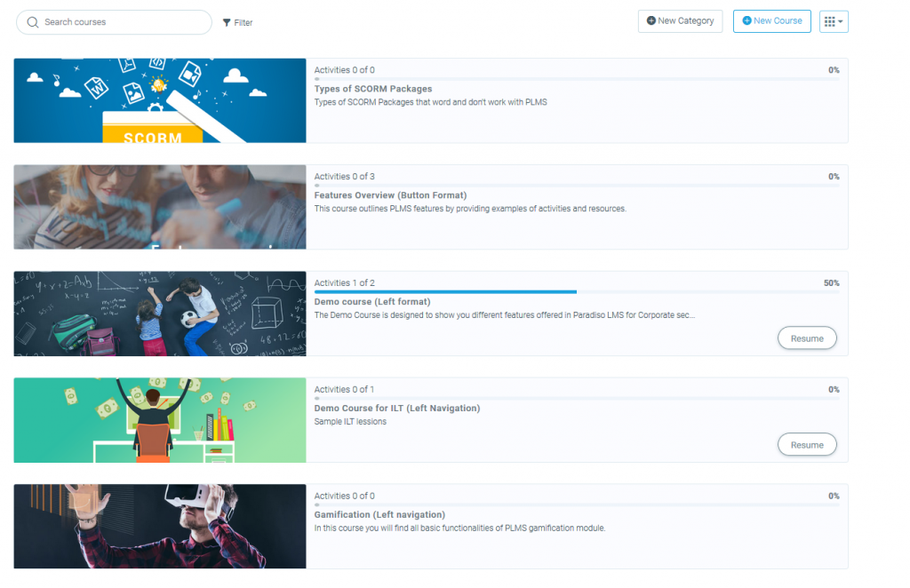
Task: Click the chalkboard kids course thumbnail
Action: pos(160,314)
